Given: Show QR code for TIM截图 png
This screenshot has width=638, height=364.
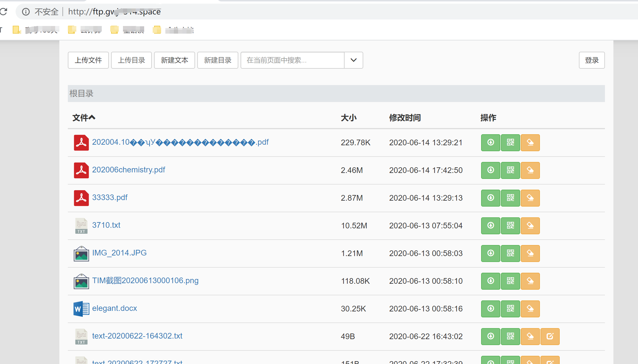Looking at the screenshot, I should pos(510,281).
